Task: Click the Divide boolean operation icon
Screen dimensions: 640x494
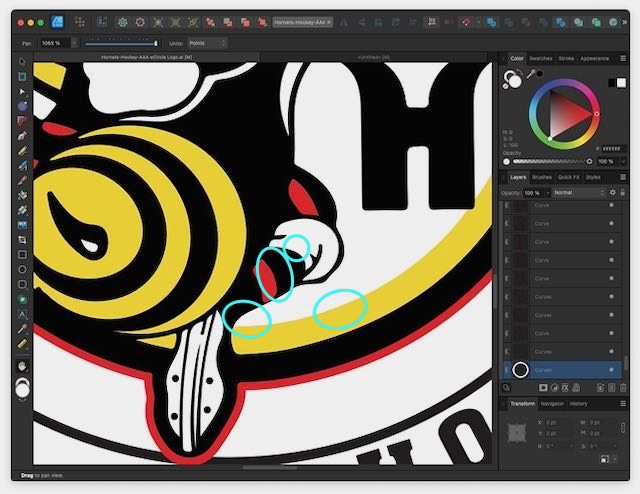Action: [561, 22]
